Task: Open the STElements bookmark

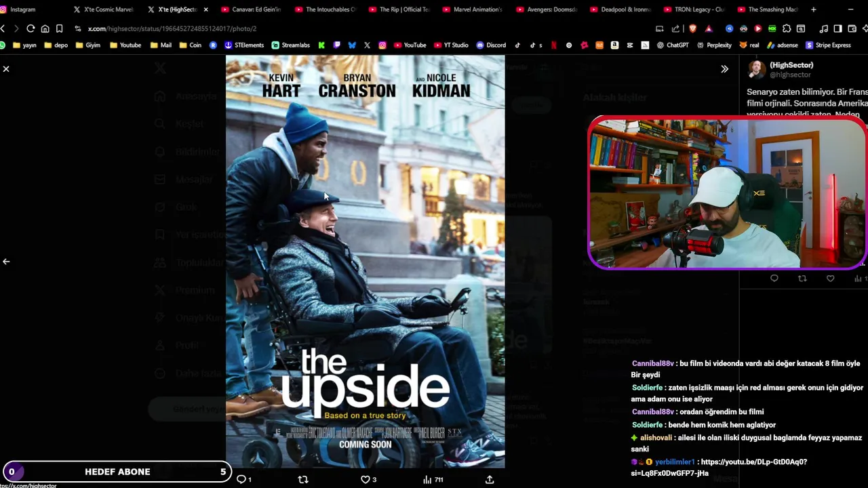Action: click(244, 45)
